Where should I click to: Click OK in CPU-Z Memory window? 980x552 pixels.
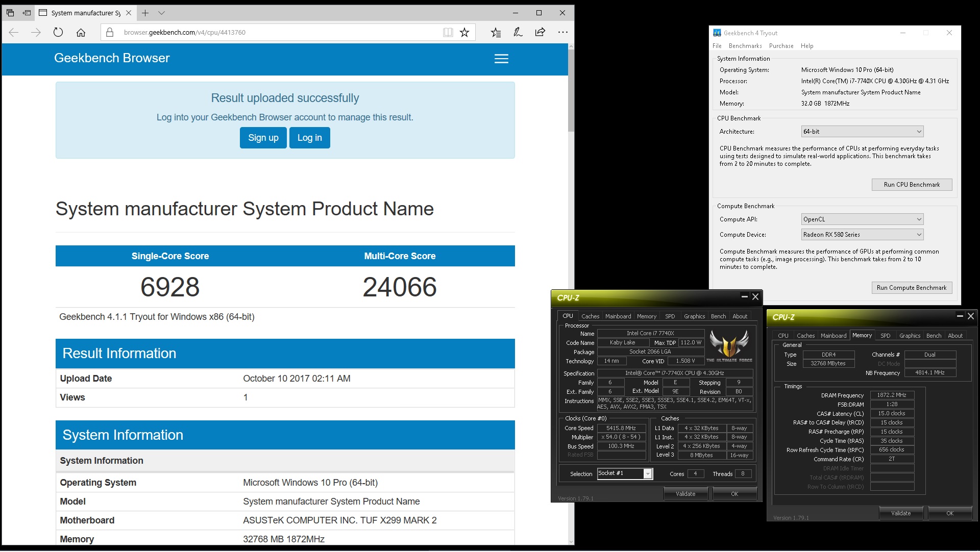pos(950,513)
